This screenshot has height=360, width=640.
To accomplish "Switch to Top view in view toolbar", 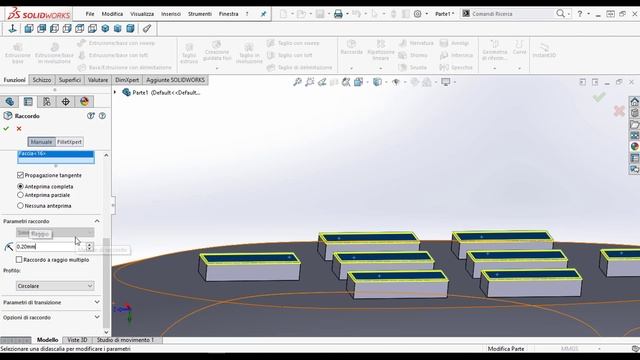I will [80, 28].
